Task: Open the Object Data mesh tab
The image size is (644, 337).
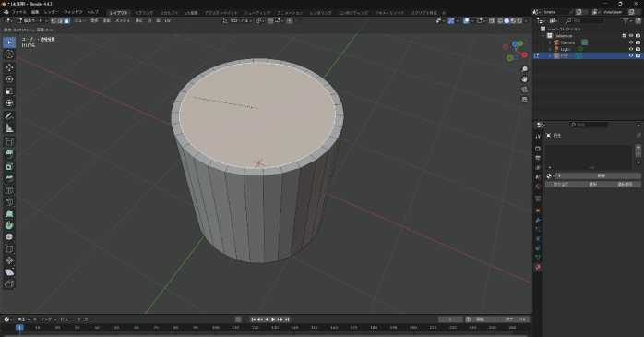Action: [538, 258]
